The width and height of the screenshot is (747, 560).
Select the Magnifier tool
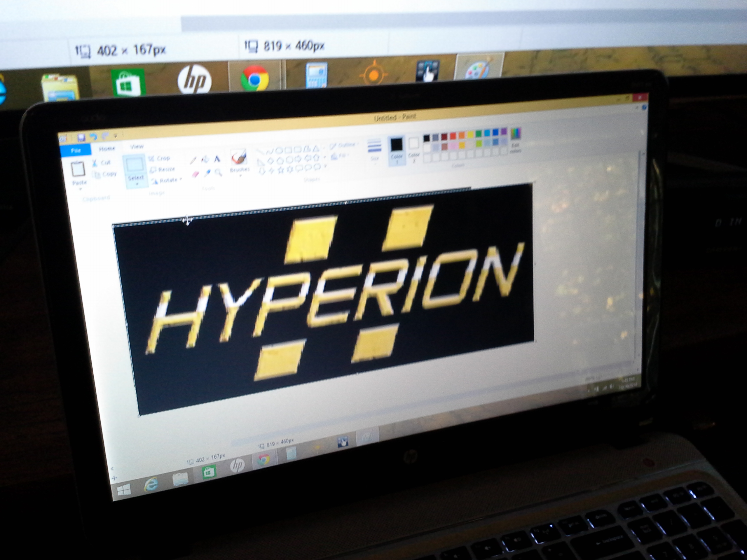pyautogui.click(x=219, y=172)
